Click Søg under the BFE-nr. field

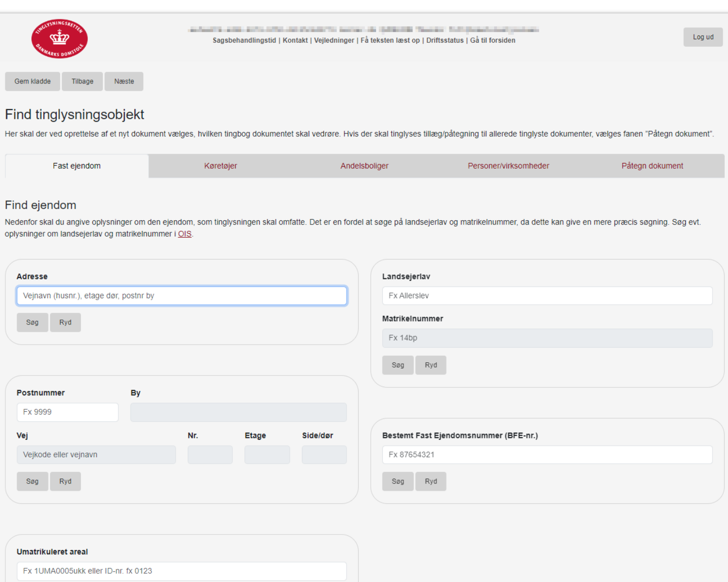(397, 482)
